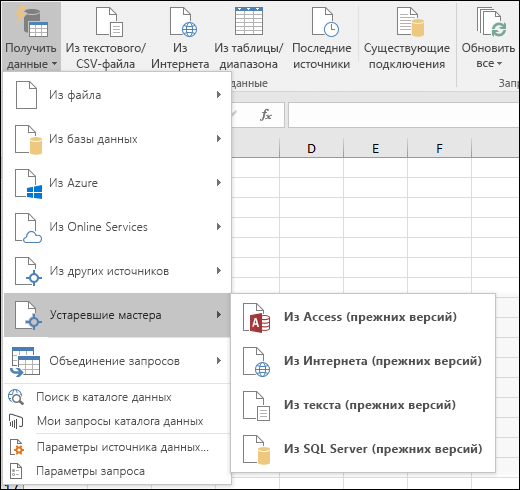The image size is (520, 490).
Task: Choose Из SQL Server (прежних версий)
Action: [363, 449]
